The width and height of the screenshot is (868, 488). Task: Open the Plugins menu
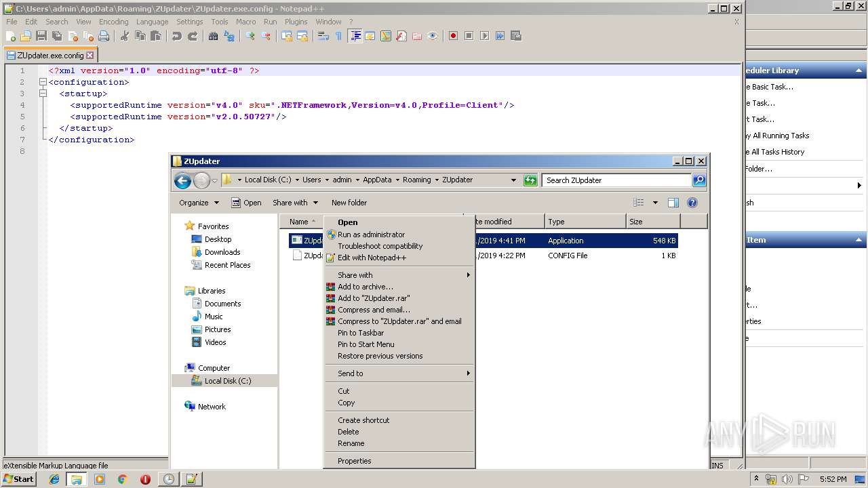coord(296,22)
